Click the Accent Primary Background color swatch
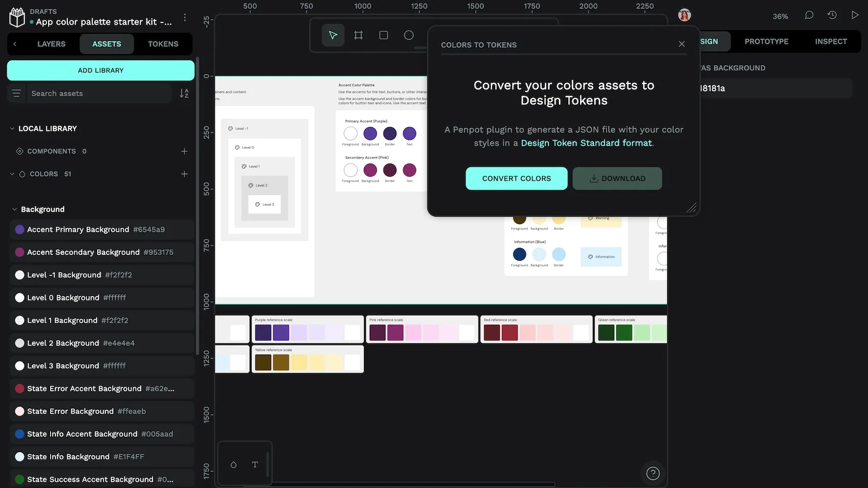The image size is (868, 488). click(x=19, y=229)
